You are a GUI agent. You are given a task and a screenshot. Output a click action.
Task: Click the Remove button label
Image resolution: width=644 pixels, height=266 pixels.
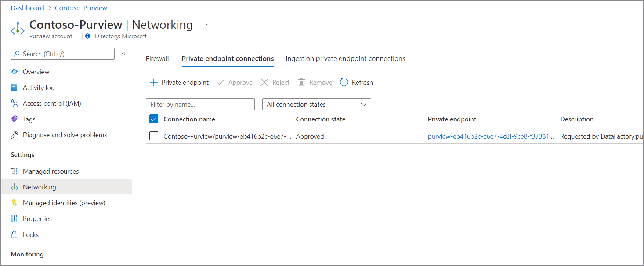click(321, 82)
